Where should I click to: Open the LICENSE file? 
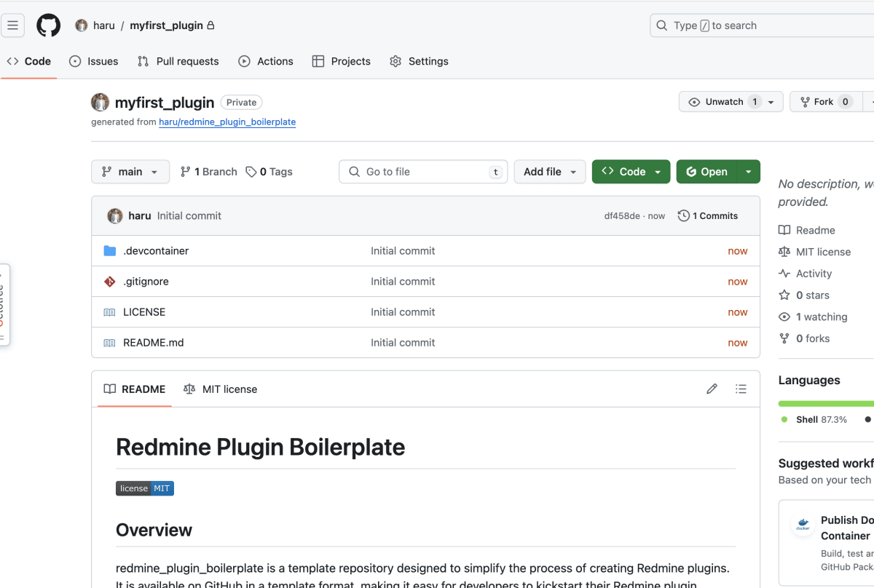[x=144, y=312]
